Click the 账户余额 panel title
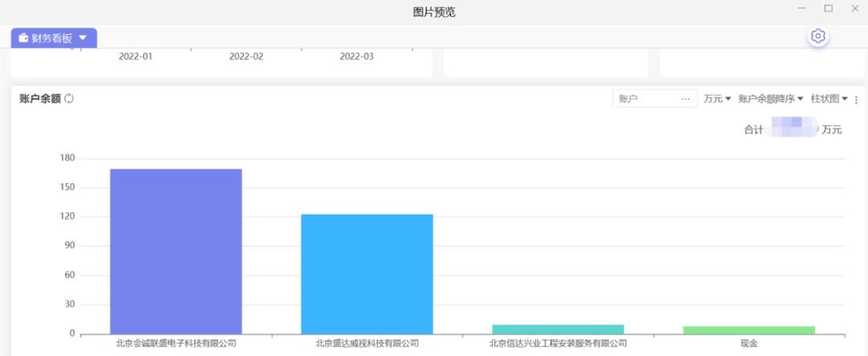The image size is (868, 356). pyautogui.click(x=40, y=99)
